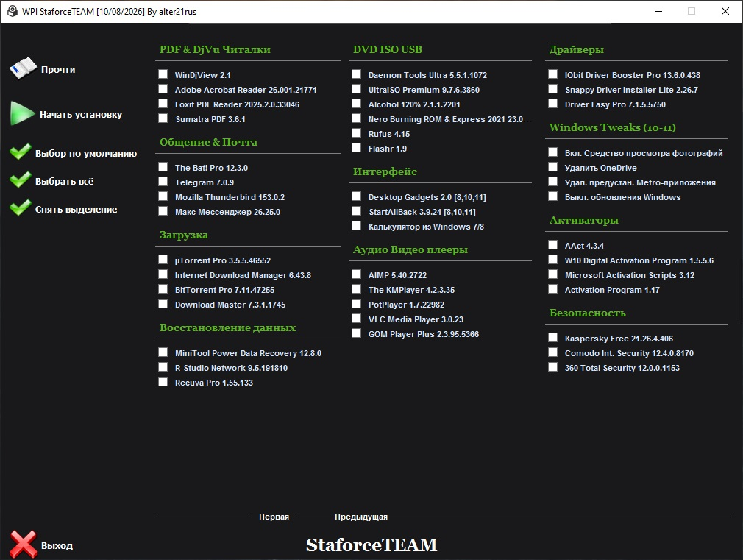Check the Telegram 7.0.9 box
This screenshot has height=560, width=743.
(x=163, y=181)
